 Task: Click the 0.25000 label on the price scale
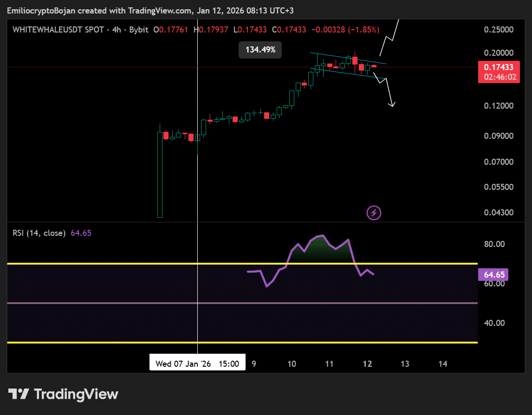(498, 29)
